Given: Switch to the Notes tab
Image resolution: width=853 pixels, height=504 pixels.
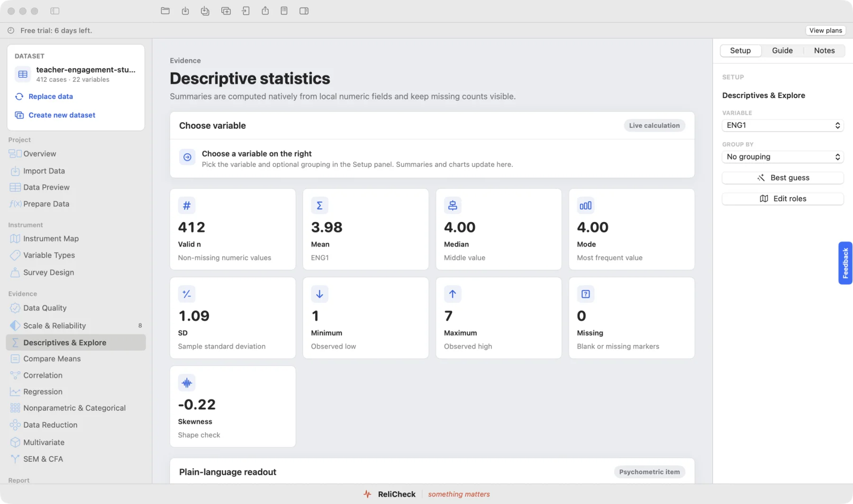Looking at the screenshot, I should (x=824, y=51).
